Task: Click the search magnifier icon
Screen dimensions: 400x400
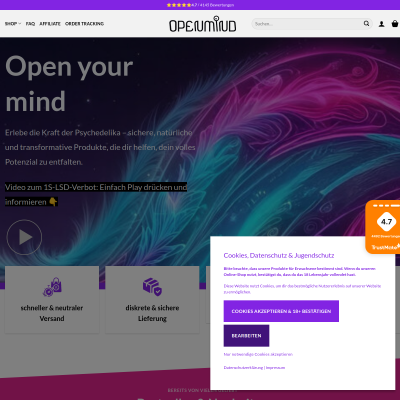Action: point(366,24)
